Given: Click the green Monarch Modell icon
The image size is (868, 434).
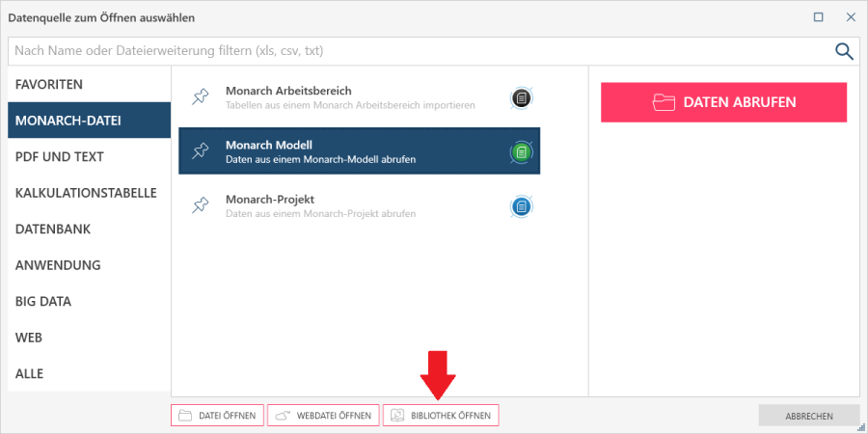Looking at the screenshot, I should 522,151.
